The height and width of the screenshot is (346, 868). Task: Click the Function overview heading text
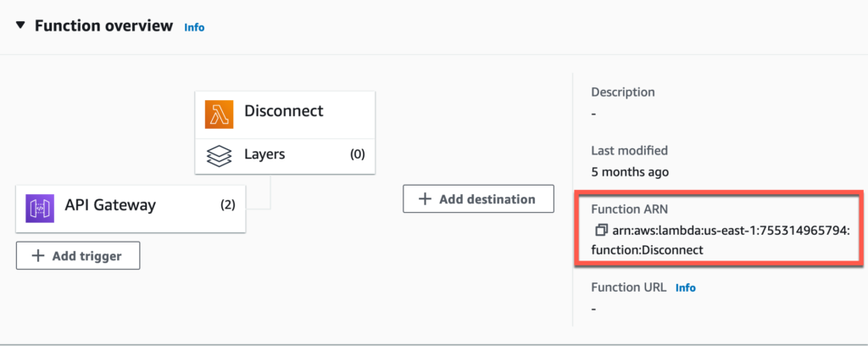(104, 26)
